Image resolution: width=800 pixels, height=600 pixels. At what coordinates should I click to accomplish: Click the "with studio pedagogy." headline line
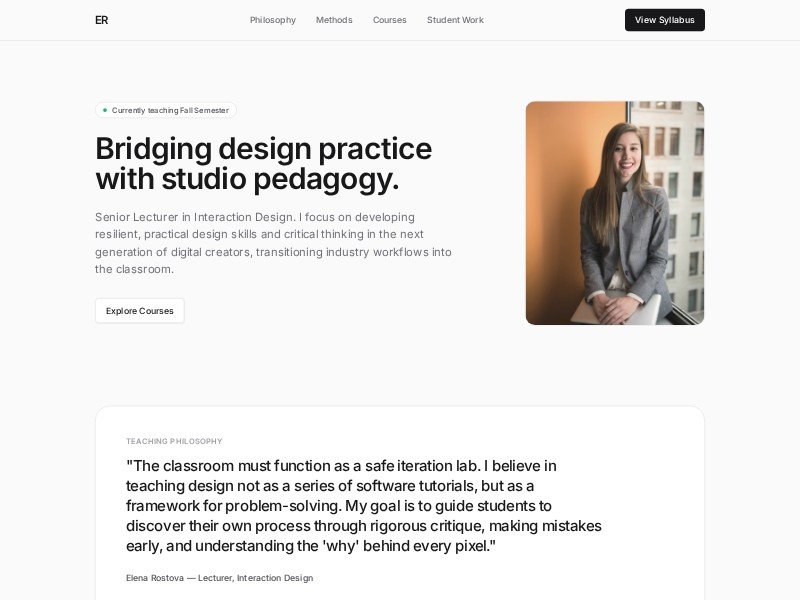coord(247,180)
